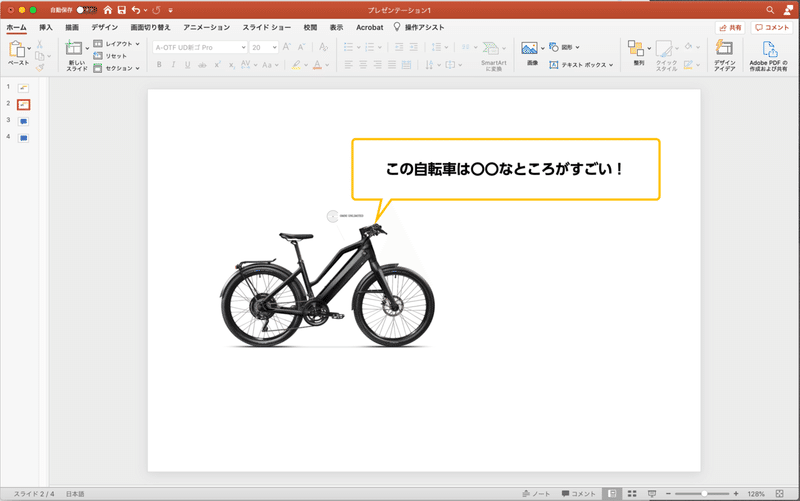Click the Clear Formatting icon
This screenshot has width=800, height=501.
click(x=323, y=47)
